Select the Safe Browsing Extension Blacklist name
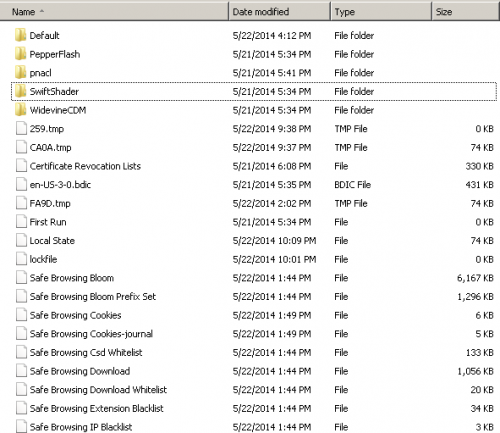The width and height of the screenshot is (500, 433). (96, 409)
